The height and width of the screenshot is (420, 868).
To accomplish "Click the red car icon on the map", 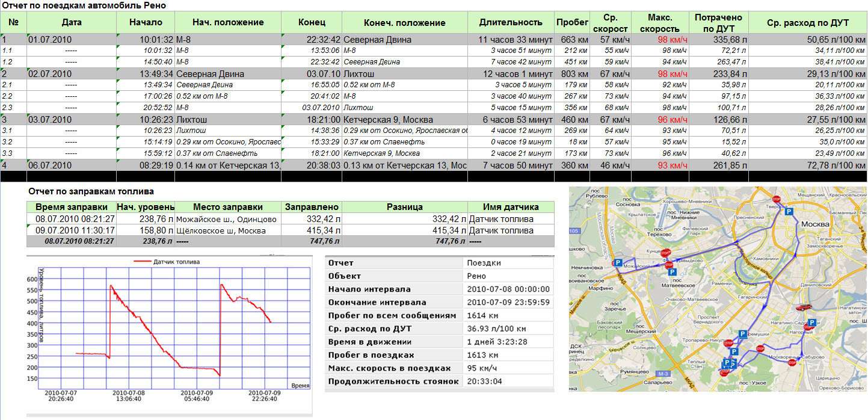I will pyautogui.click(x=804, y=307).
